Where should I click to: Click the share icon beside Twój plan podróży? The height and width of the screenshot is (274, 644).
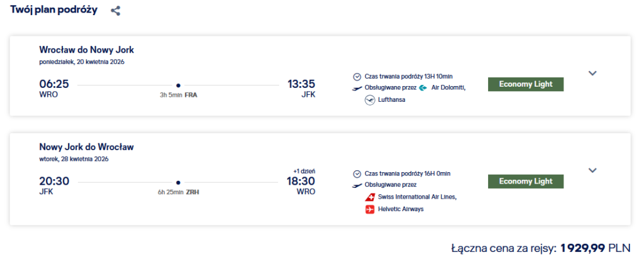[x=115, y=11]
